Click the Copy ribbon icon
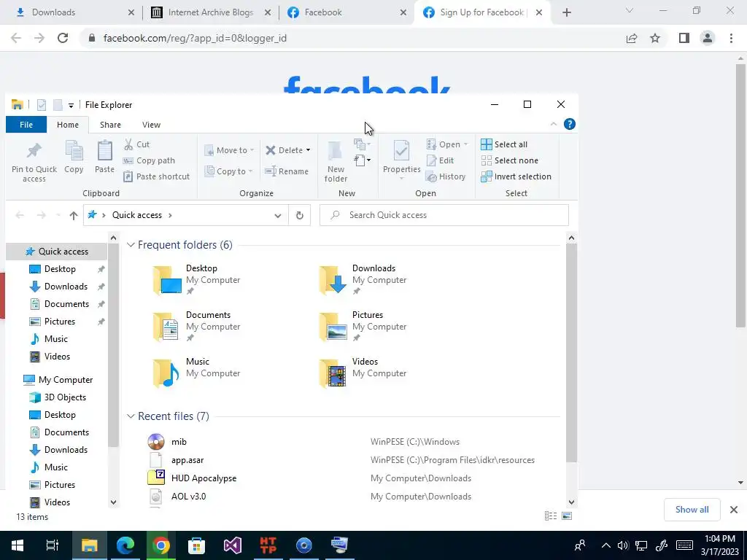This screenshot has height=560, width=747. tap(74, 157)
